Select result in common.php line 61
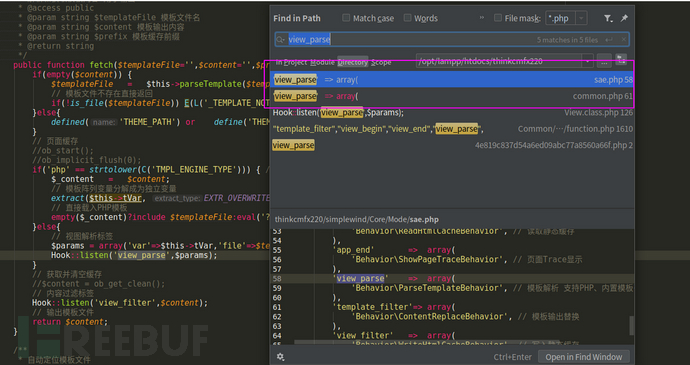Viewport: 690px width, 365px height. [x=452, y=96]
